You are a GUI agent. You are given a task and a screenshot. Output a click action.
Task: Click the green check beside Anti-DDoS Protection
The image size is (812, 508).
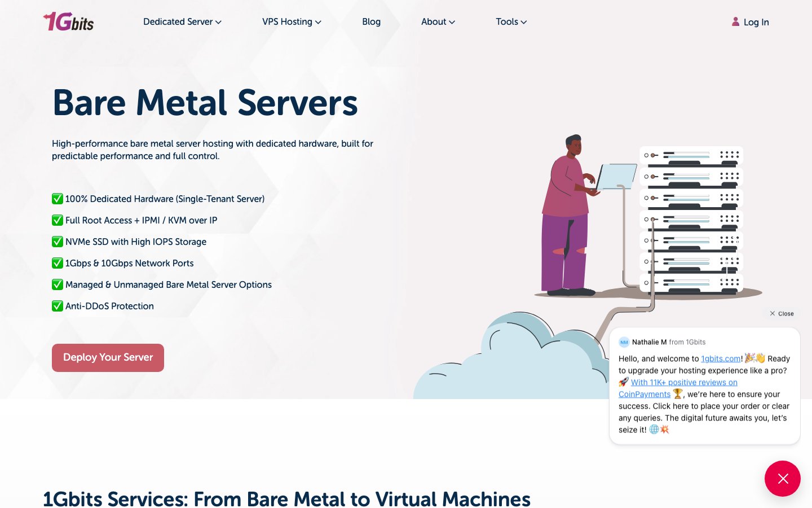(x=58, y=306)
